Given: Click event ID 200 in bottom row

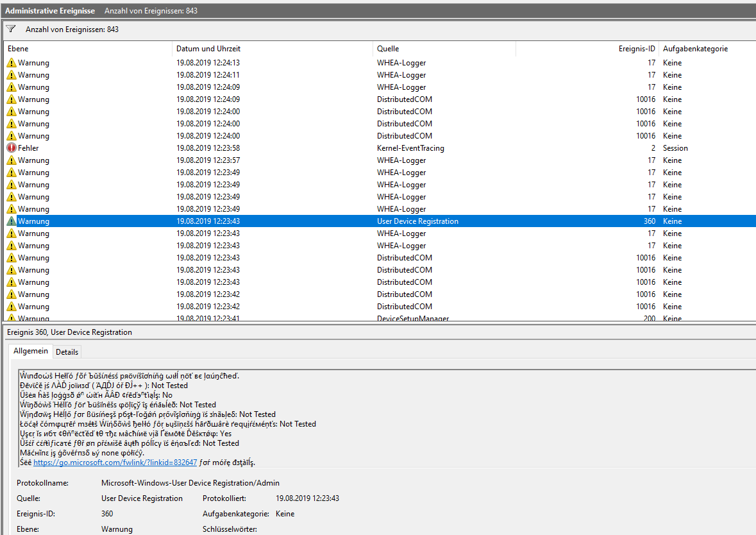Looking at the screenshot, I should pyautogui.click(x=650, y=318).
